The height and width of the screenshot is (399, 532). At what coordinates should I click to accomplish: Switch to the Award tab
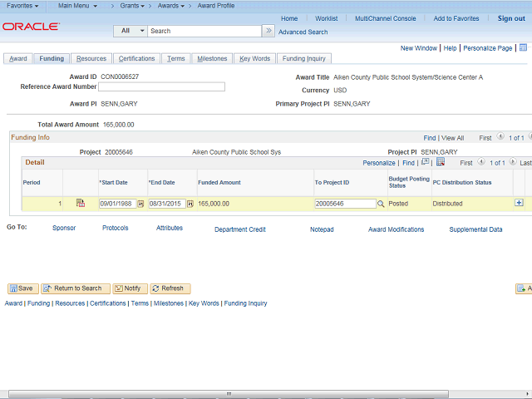pos(18,59)
